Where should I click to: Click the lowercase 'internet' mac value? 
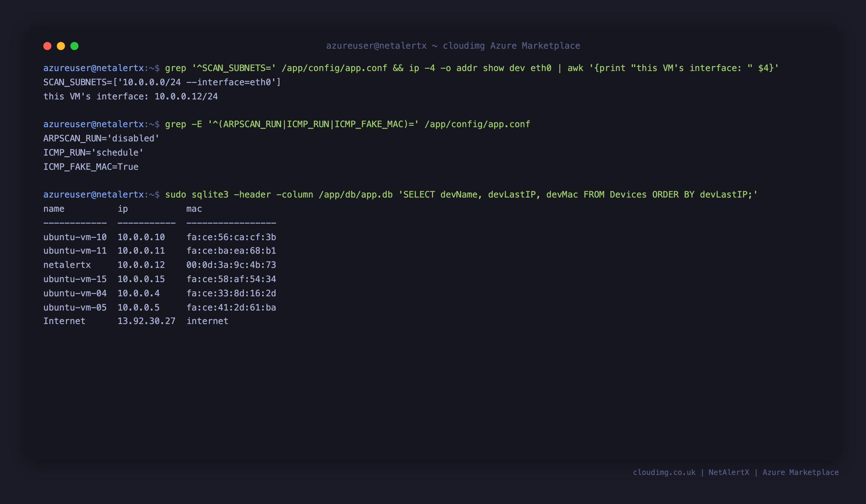[x=207, y=321]
